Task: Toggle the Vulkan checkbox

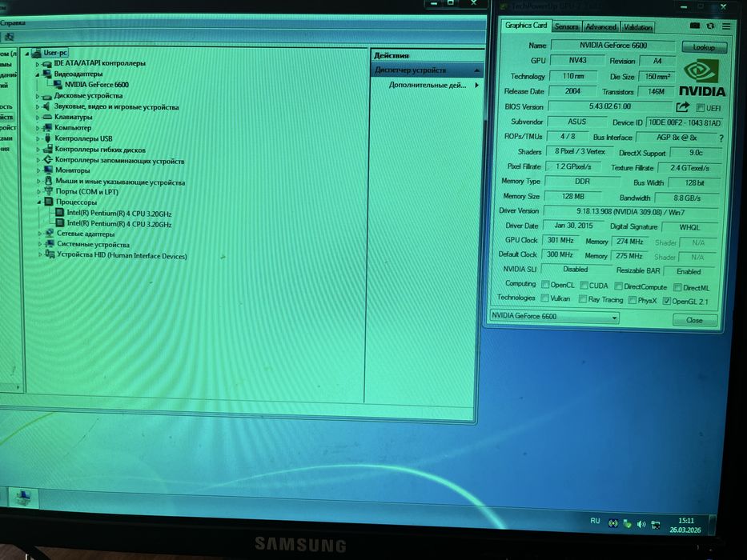Action: [544, 298]
